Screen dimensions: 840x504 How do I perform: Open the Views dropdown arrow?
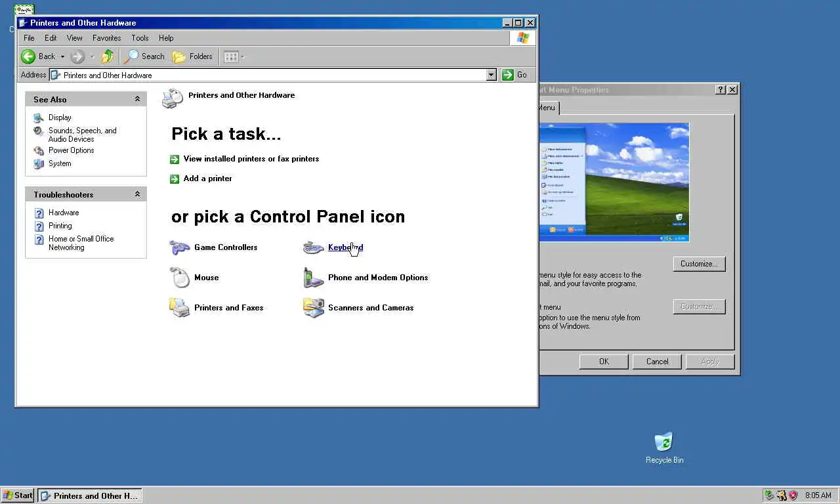242,57
